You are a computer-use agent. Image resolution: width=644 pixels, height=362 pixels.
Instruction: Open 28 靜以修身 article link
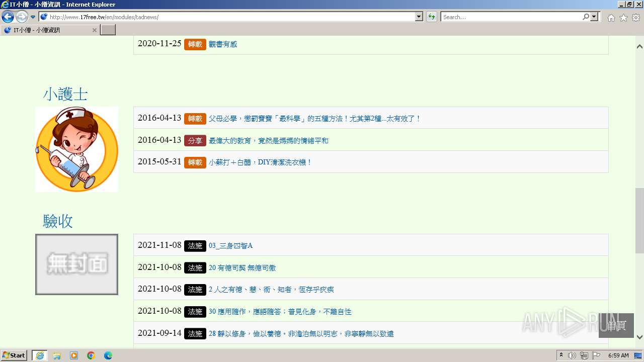pos(301,334)
